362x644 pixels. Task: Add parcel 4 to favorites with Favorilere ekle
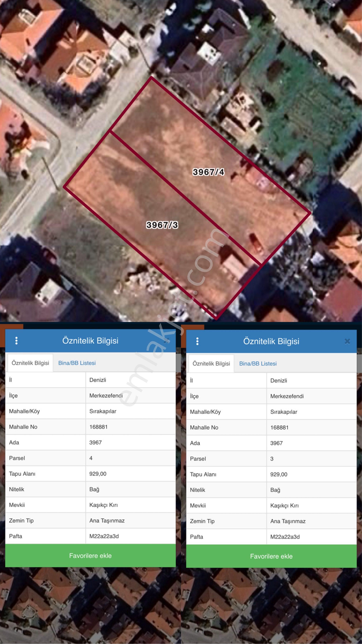tap(90, 556)
